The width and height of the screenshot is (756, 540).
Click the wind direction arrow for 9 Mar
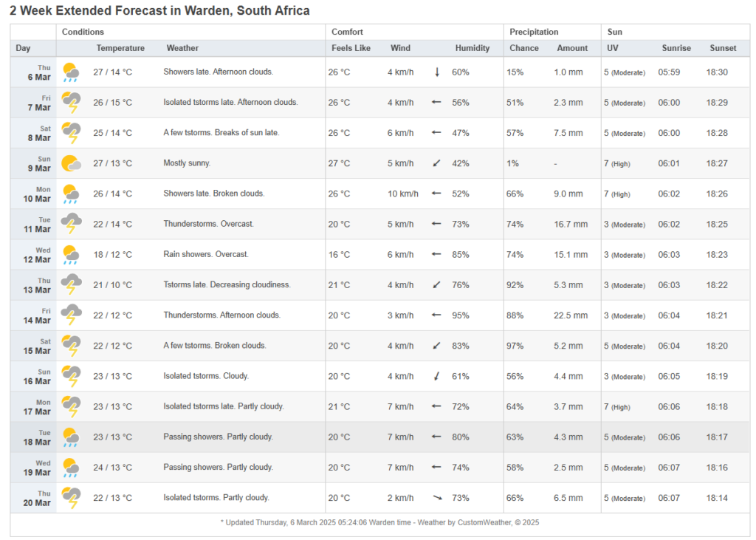tap(437, 163)
